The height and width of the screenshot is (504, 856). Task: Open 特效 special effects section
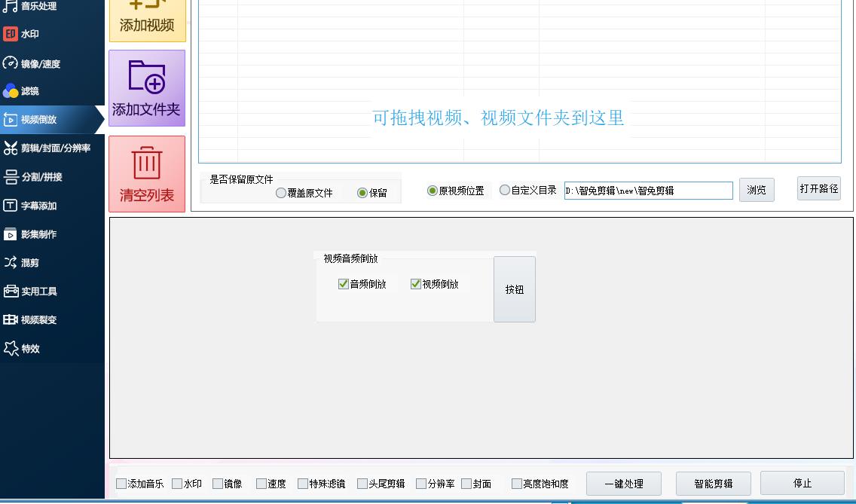(x=22, y=348)
